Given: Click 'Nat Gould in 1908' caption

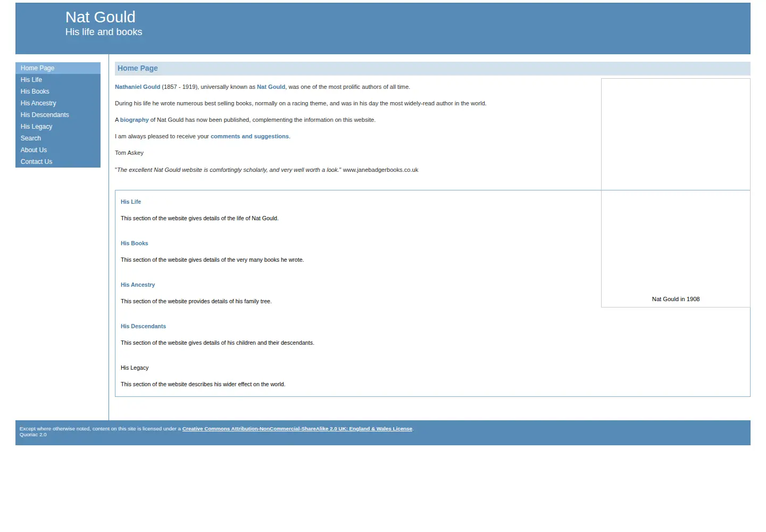Looking at the screenshot, I should (x=676, y=299).
